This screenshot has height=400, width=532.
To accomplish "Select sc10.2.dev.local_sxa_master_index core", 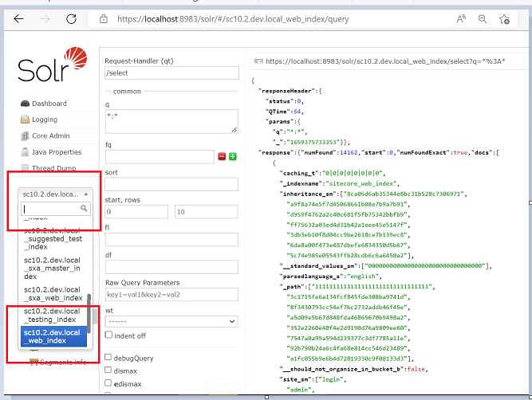I will pos(53,269).
